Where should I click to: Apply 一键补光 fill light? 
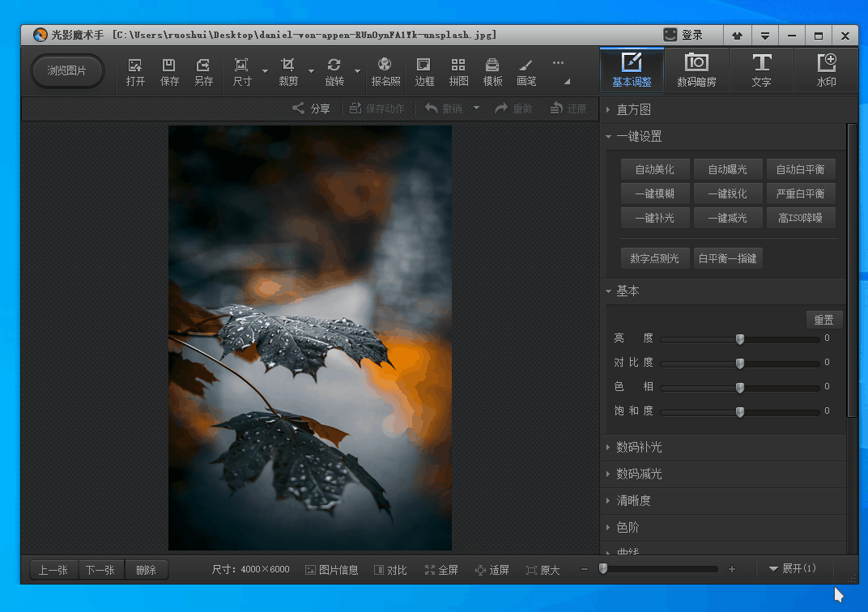click(655, 218)
